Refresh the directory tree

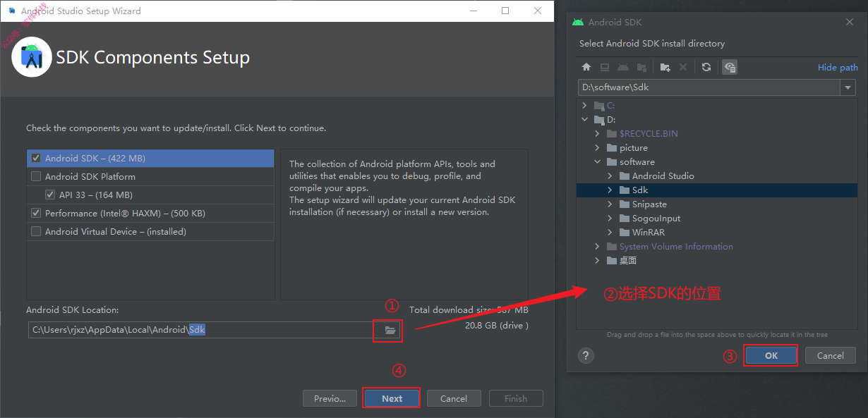(x=706, y=67)
